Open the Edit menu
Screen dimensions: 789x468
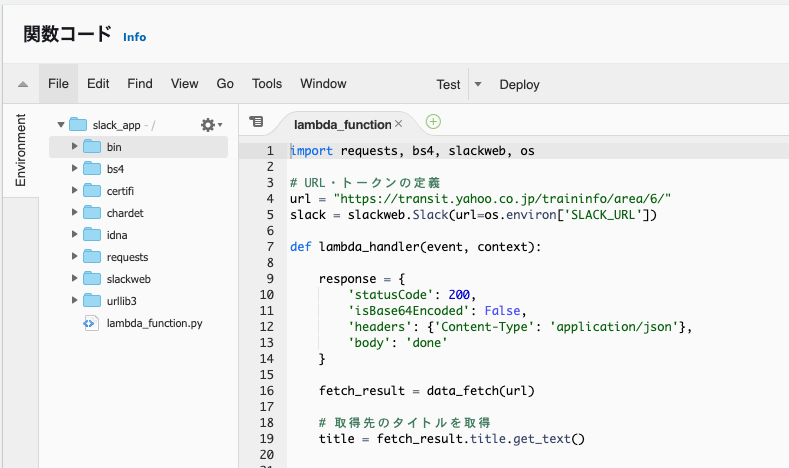[x=98, y=84]
